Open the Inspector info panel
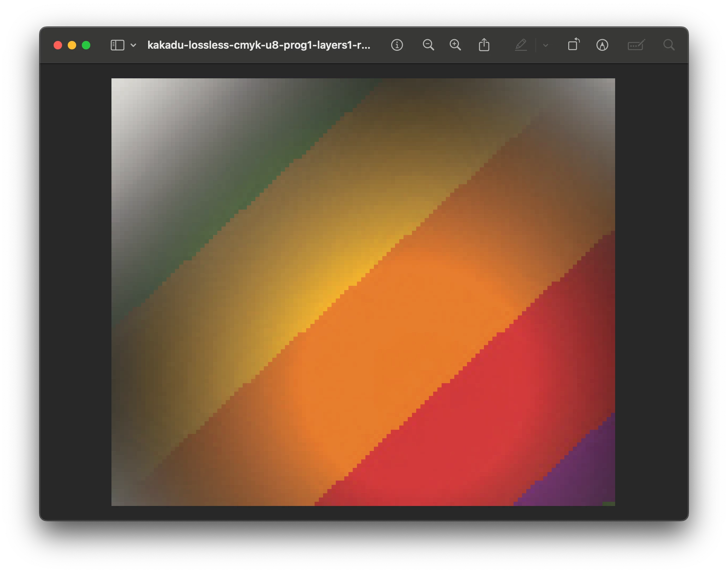 tap(397, 45)
